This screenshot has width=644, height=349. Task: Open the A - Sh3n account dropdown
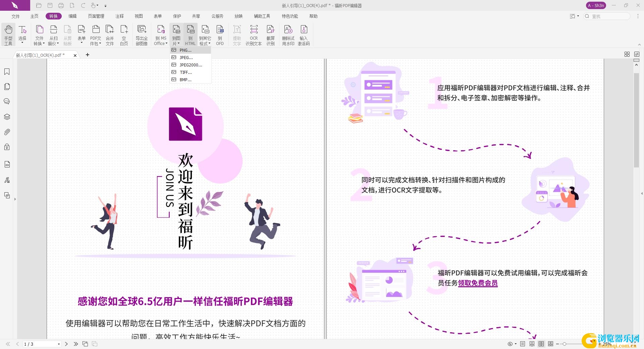pos(596,5)
